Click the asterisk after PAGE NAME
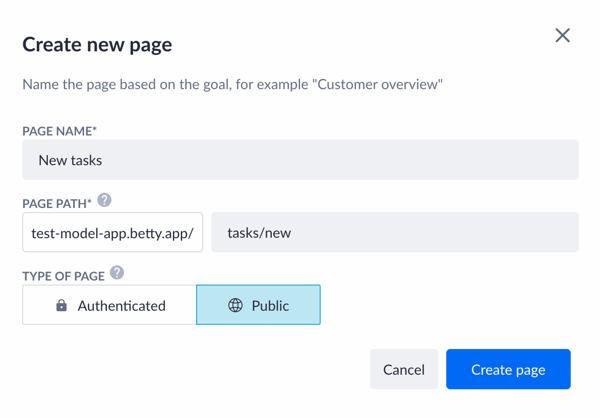Viewport: 600px width, 418px height. (95, 130)
